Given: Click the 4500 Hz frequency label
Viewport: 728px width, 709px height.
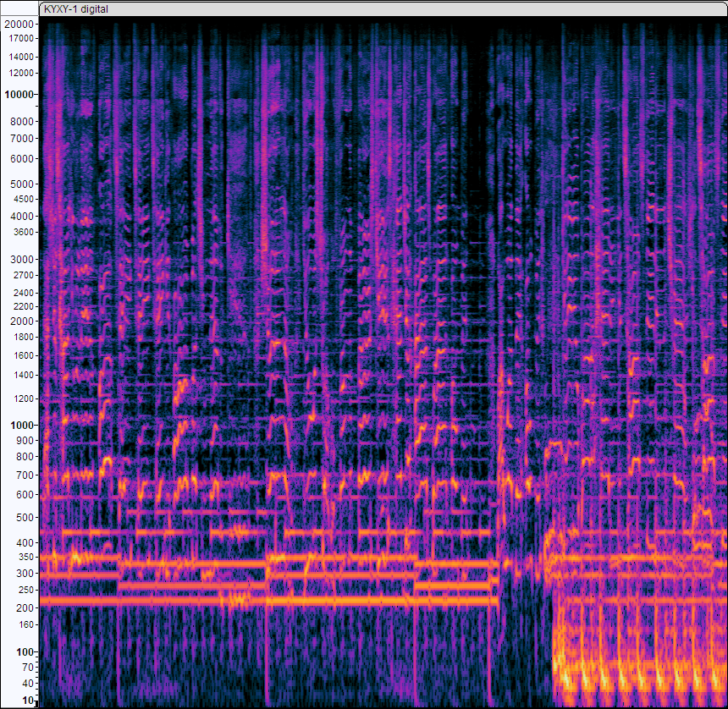Looking at the screenshot, I should click(24, 199).
